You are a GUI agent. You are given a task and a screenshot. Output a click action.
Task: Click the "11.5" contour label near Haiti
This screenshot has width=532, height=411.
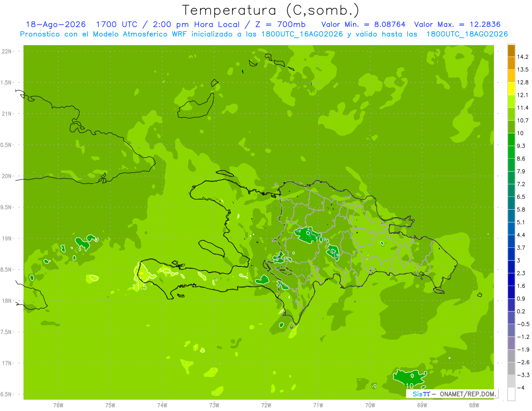(139, 287)
